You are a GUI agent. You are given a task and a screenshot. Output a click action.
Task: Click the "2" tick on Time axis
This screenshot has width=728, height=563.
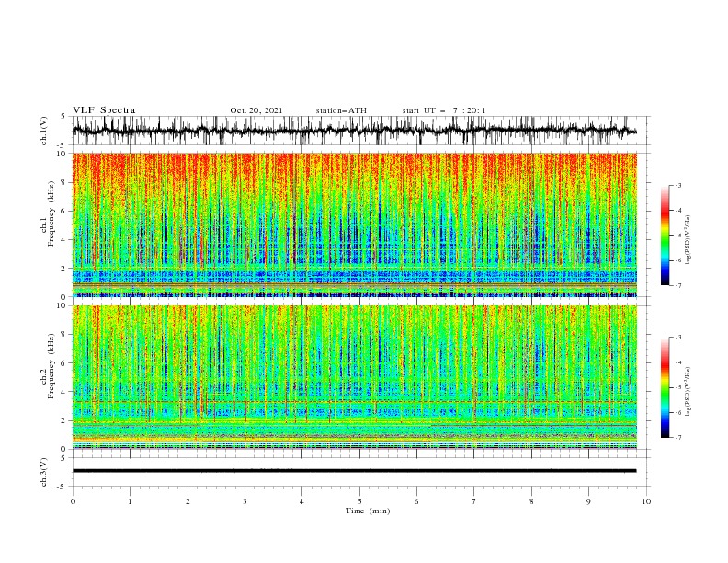[188, 501]
